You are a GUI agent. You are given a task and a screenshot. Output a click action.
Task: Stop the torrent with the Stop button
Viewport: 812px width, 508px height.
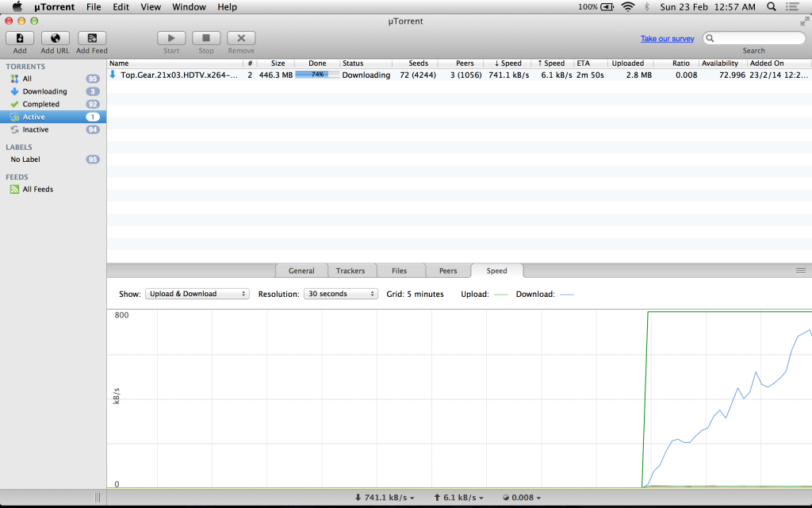(x=206, y=38)
